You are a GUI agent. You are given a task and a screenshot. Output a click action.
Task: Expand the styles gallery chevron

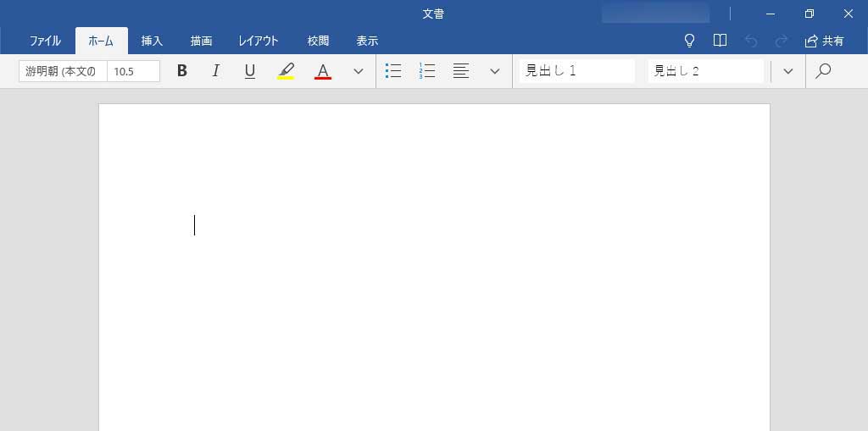(x=788, y=71)
